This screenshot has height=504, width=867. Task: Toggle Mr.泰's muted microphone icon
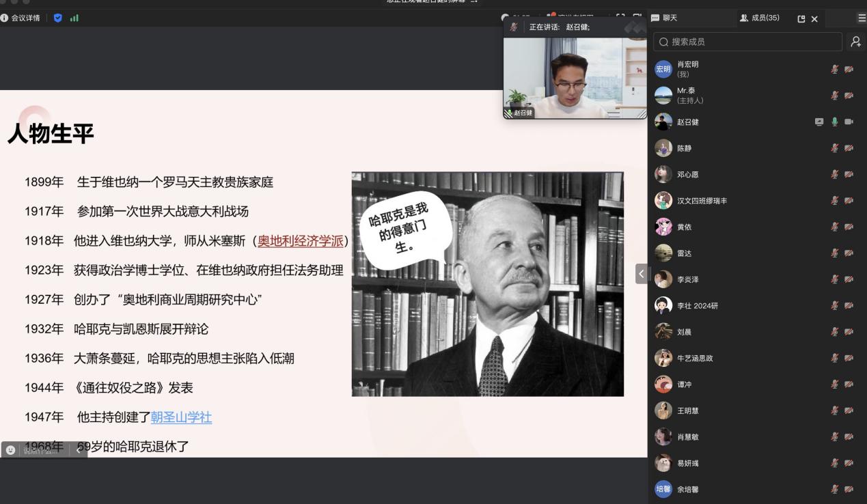pyautogui.click(x=834, y=96)
